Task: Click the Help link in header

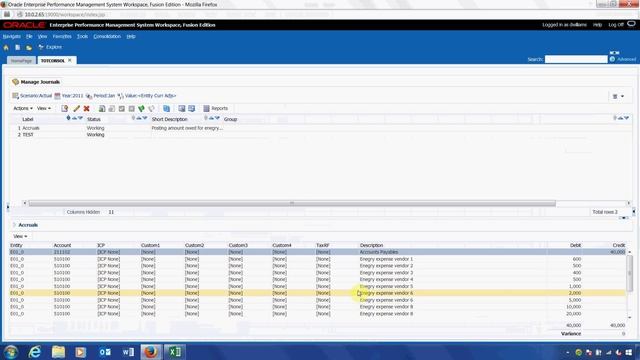Action: pyautogui.click(x=597, y=25)
